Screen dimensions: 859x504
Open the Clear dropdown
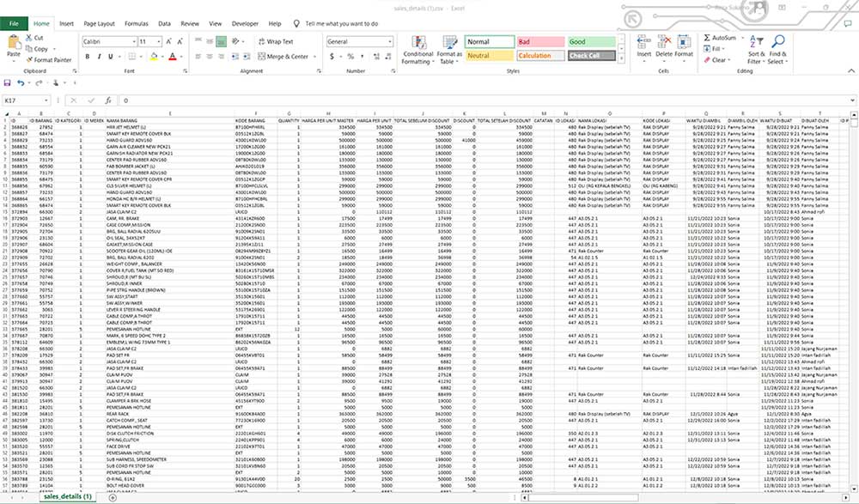pyautogui.click(x=716, y=60)
